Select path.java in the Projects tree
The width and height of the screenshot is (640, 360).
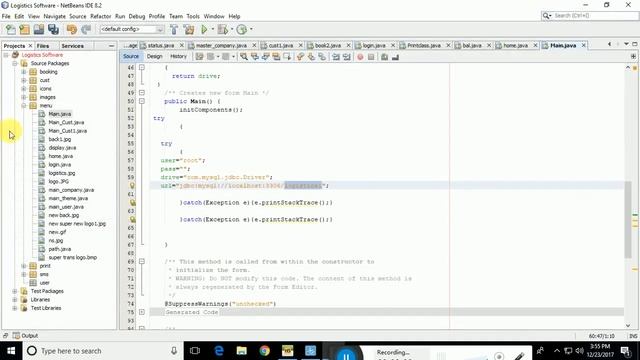tap(60, 249)
